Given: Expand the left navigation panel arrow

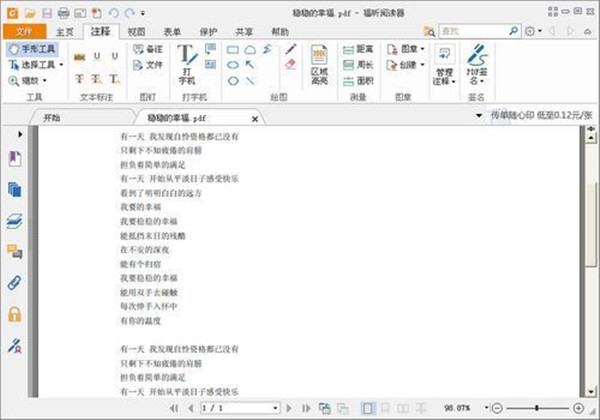Looking at the screenshot, I should click(x=20, y=134).
